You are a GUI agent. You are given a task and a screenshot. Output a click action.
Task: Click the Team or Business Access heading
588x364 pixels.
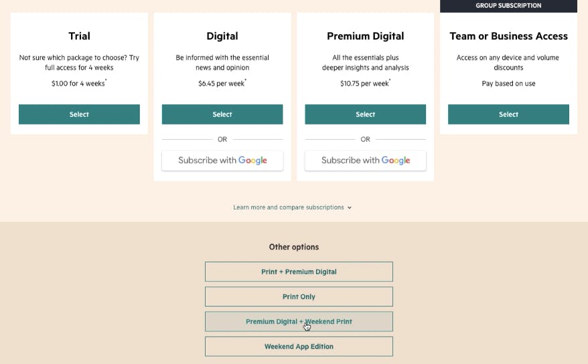508,36
